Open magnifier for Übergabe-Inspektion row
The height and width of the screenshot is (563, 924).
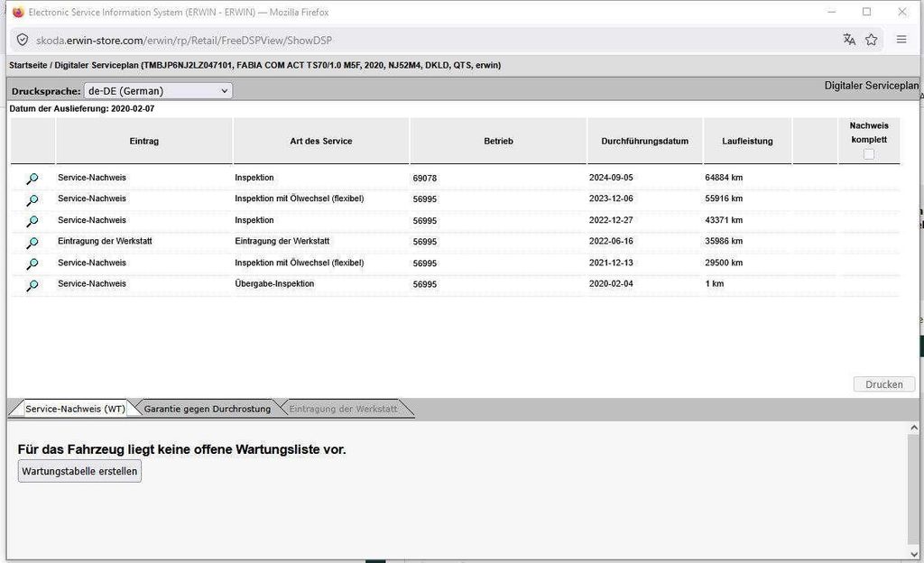point(32,285)
